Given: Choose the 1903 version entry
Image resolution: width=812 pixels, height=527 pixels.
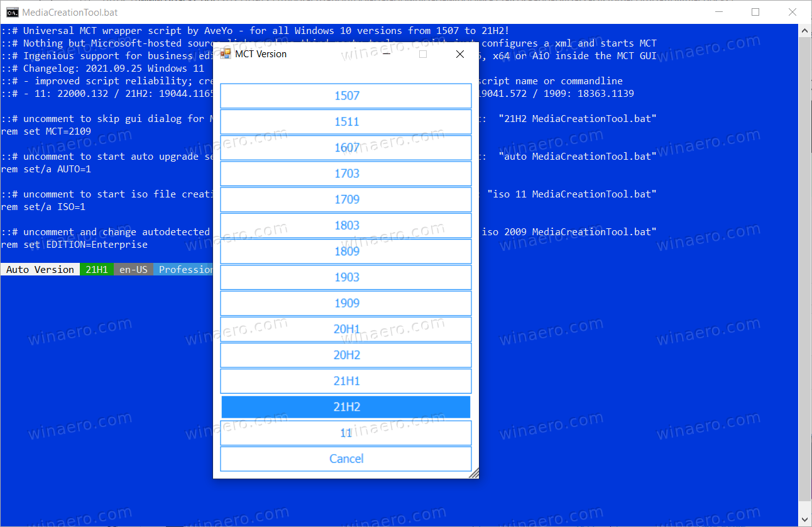Looking at the screenshot, I should click(x=346, y=277).
